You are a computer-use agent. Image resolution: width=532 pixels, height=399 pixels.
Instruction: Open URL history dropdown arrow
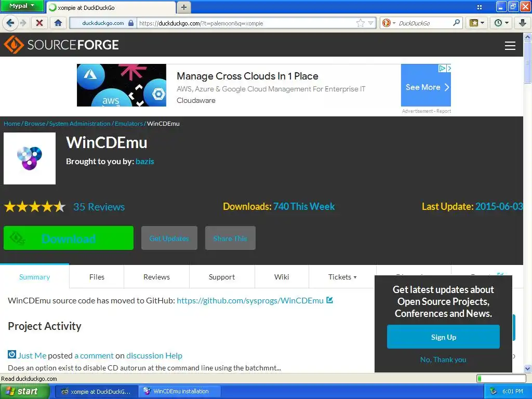370,23
